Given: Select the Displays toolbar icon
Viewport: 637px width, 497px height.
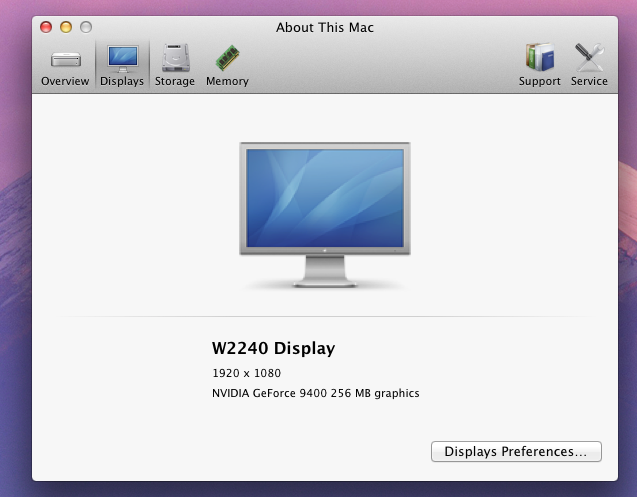Looking at the screenshot, I should point(122,65).
